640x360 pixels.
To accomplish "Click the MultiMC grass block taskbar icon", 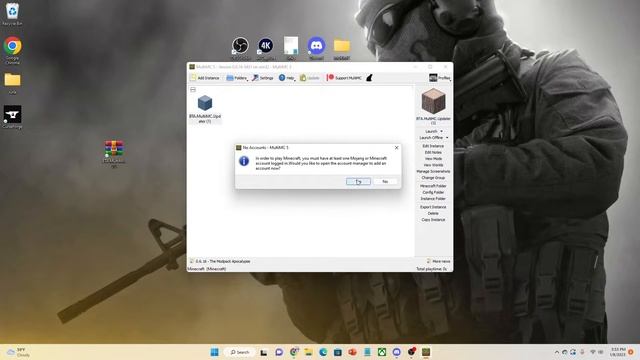I will click(426, 352).
